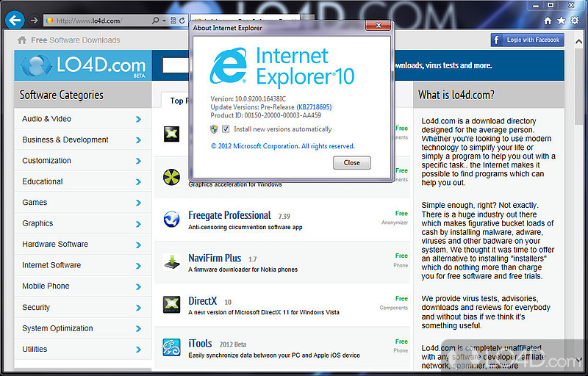Open the address bar dropdown arrow

tap(164, 21)
